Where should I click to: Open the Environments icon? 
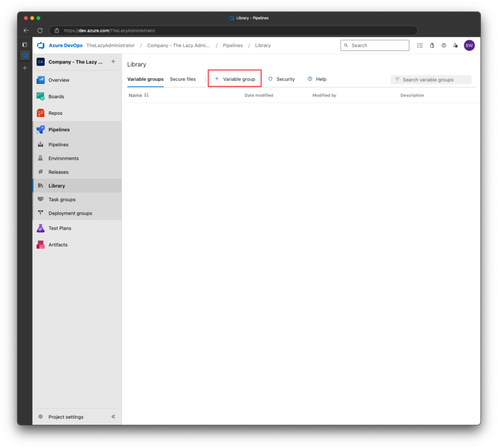(41, 158)
